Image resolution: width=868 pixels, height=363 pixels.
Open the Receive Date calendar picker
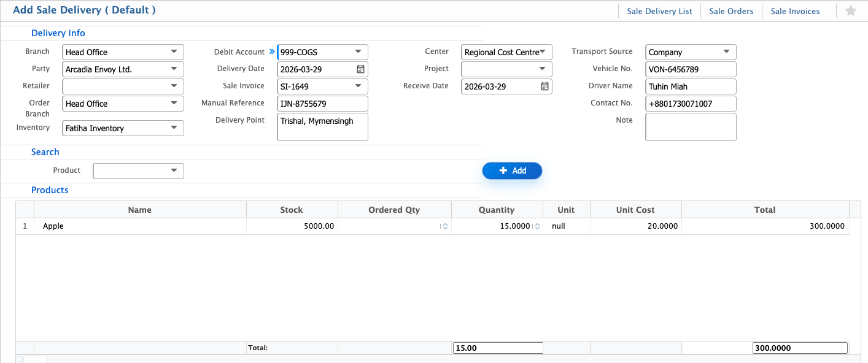pyautogui.click(x=544, y=86)
